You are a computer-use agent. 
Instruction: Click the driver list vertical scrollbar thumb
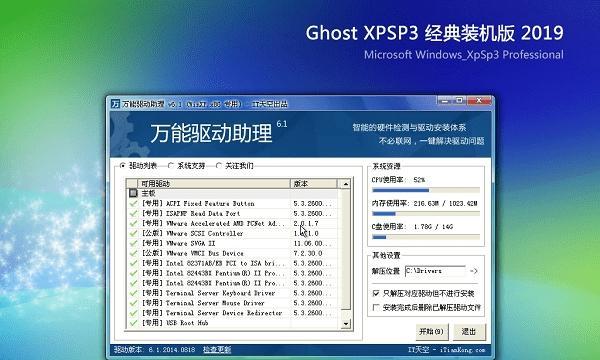point(346,249)
